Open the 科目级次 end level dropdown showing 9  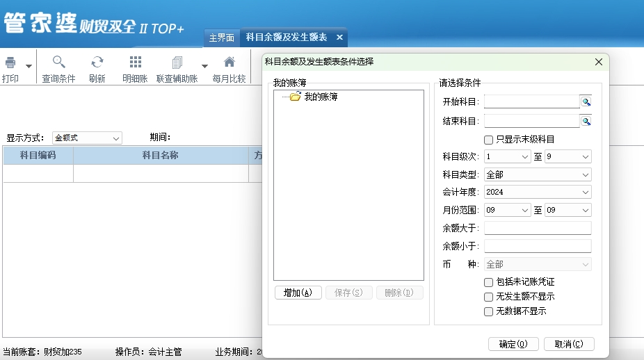568,157
